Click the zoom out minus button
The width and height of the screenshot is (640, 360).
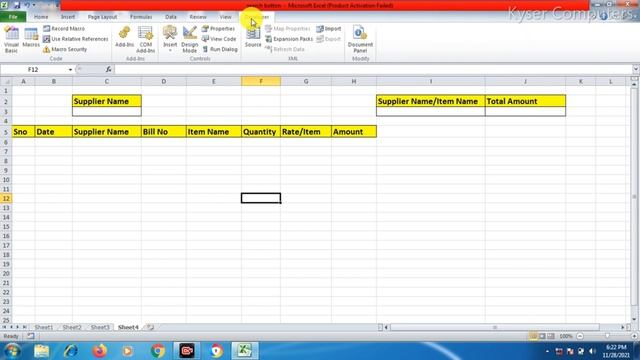[580, 336]
